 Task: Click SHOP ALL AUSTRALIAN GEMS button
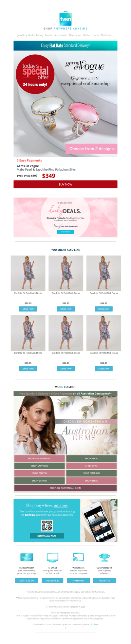65,488
